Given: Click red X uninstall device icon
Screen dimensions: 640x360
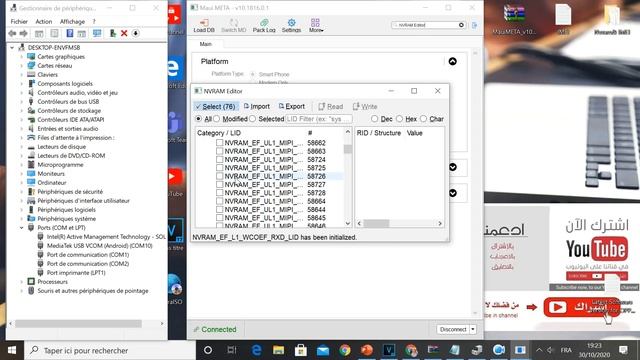Looking at the screenshot, I should coord(124,33).
